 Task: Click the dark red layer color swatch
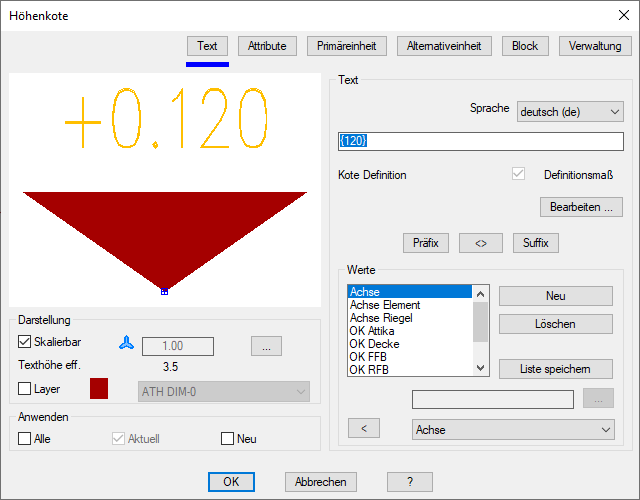(101, 389)
